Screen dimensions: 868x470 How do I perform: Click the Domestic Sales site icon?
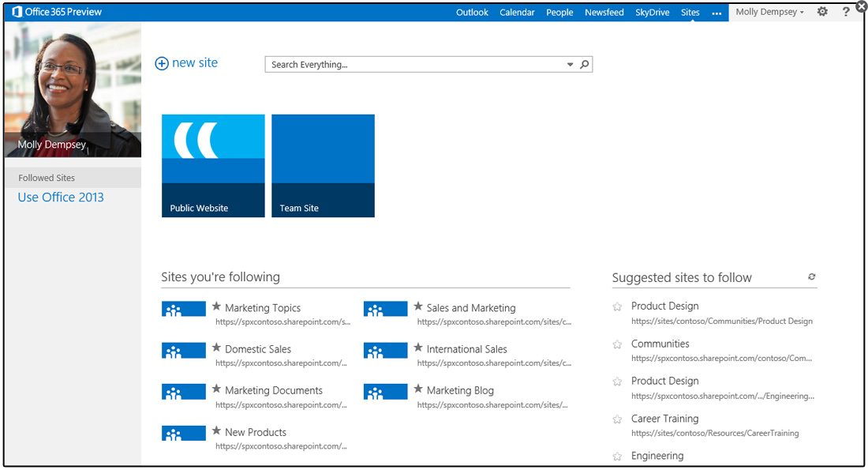[184, 350]
